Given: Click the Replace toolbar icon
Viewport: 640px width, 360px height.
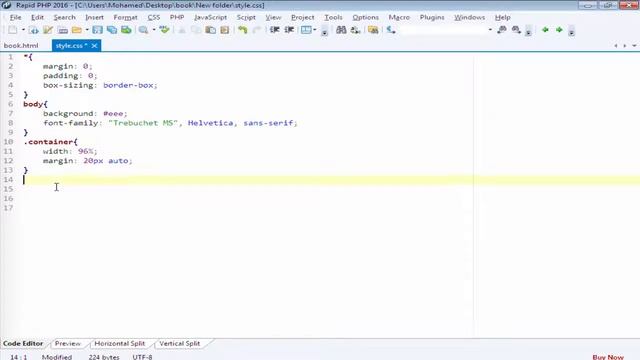Looking at the screenshot, I should (x=356, y=30).
